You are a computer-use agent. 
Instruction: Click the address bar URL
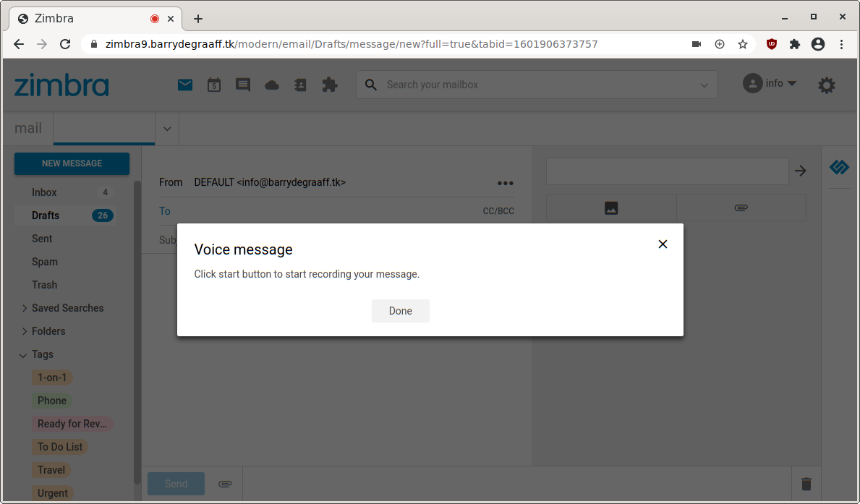[x=352, y=44]
